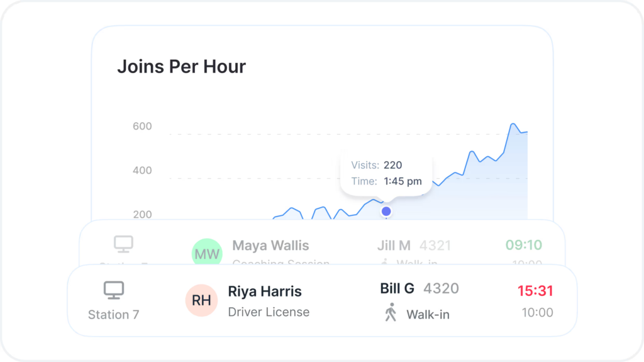
Task: Click the 600 y-axis label
Action: pos(142,127)
